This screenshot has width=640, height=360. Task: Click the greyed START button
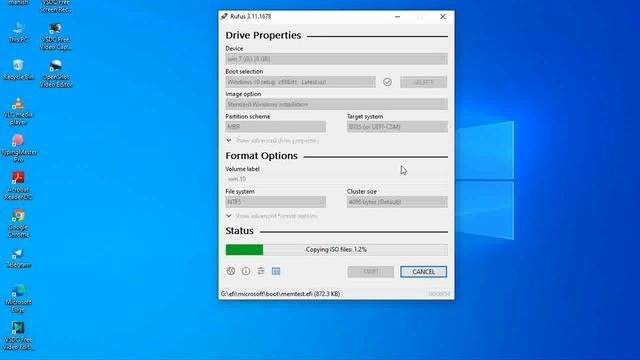tap(371, 272)
